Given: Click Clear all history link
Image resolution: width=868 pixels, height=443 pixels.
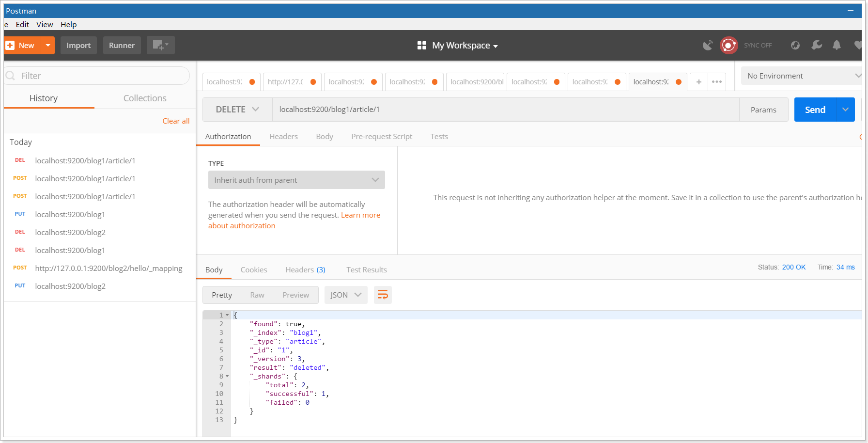Looking at the screenshot, I should click(x=176, y=121).
